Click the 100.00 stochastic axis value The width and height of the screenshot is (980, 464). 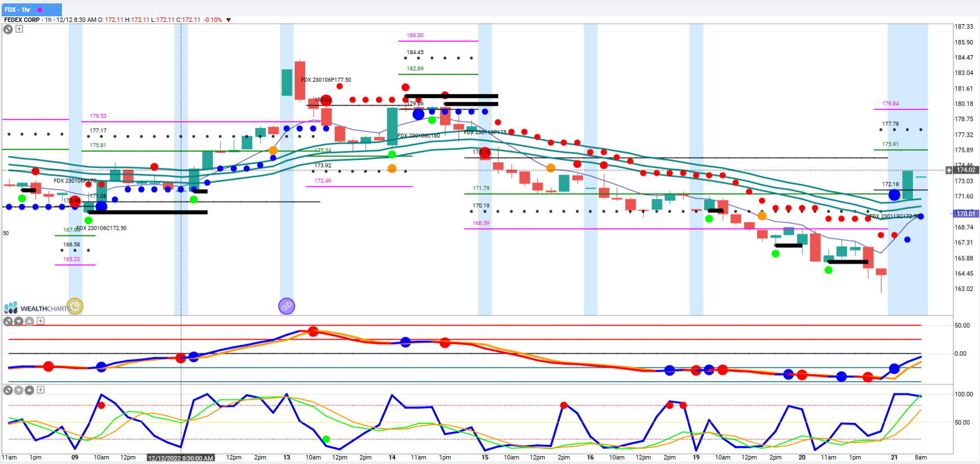point(964,394)
